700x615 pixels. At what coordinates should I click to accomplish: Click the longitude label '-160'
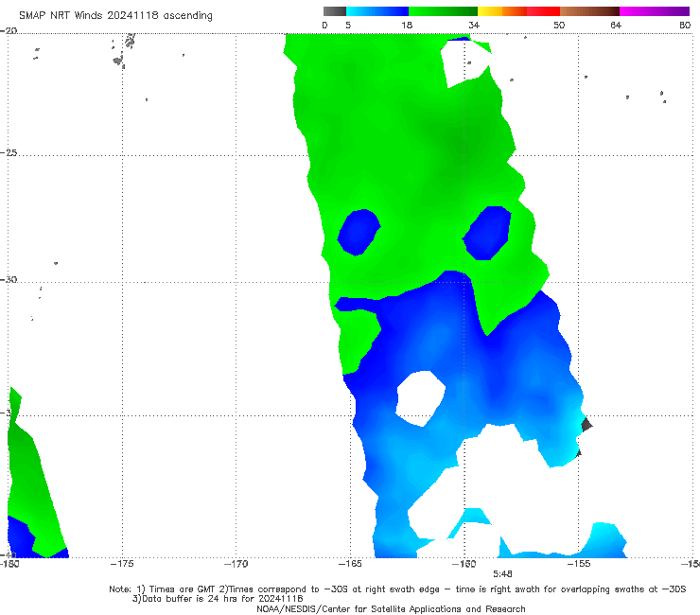pos(464,564)
